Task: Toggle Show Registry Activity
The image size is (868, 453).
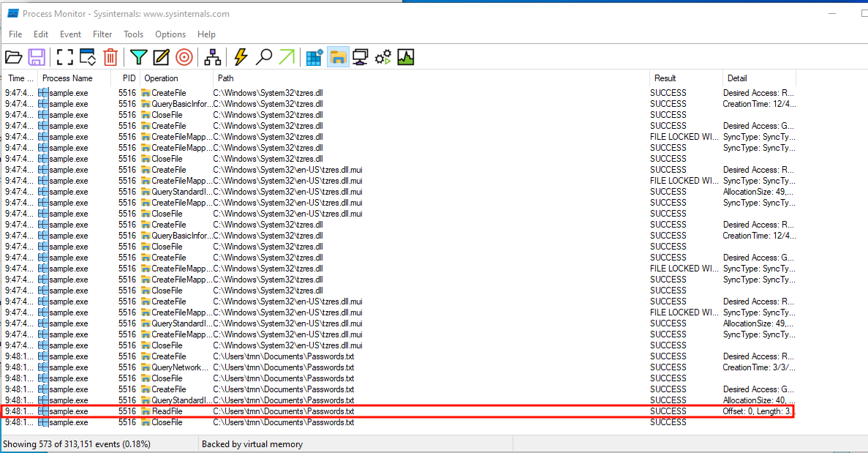Action: (315, 57)
